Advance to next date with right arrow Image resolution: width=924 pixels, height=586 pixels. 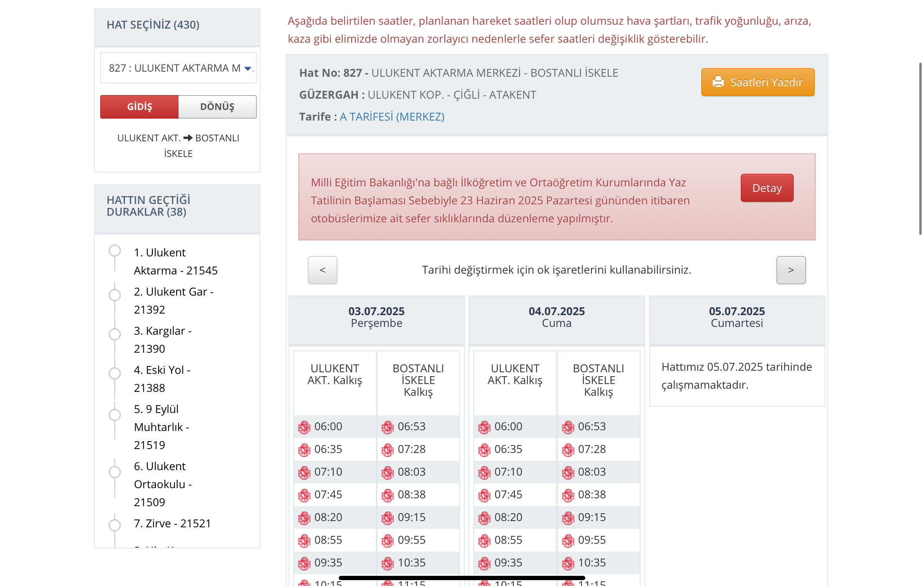coord(791,270)
